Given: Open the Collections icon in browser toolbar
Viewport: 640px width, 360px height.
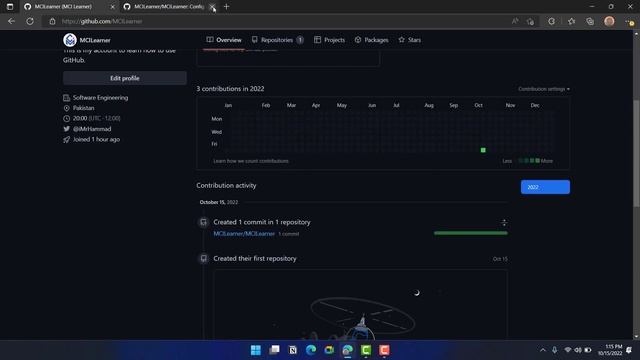Looking at the screenshot, I should 590,21.
